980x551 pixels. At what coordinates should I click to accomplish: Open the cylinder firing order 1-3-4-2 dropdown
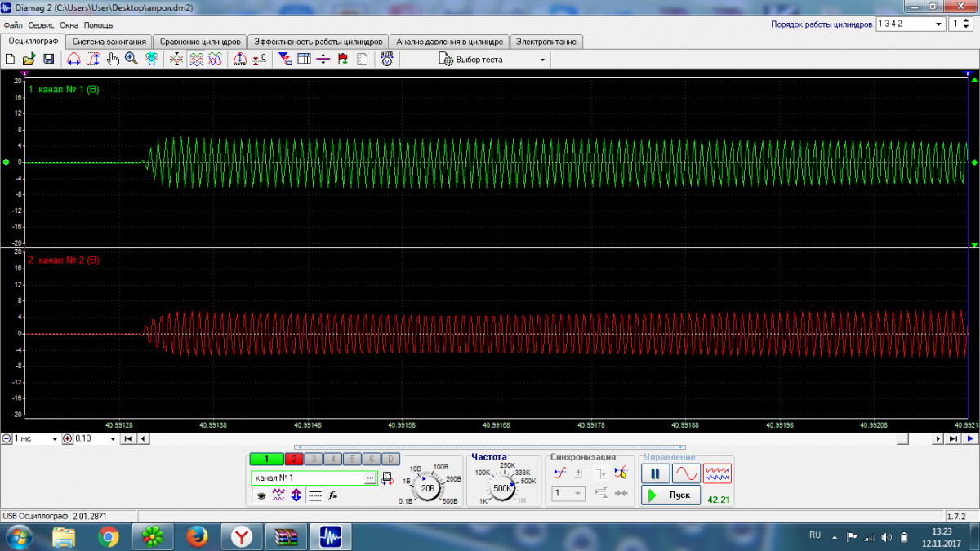coord(938,24)
